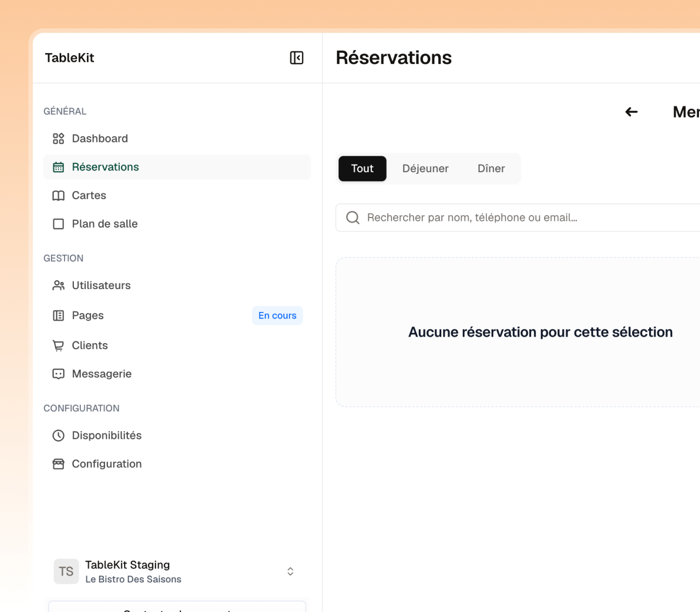
Task: Select the Tout filter tab
Action: tap(363, 168)
